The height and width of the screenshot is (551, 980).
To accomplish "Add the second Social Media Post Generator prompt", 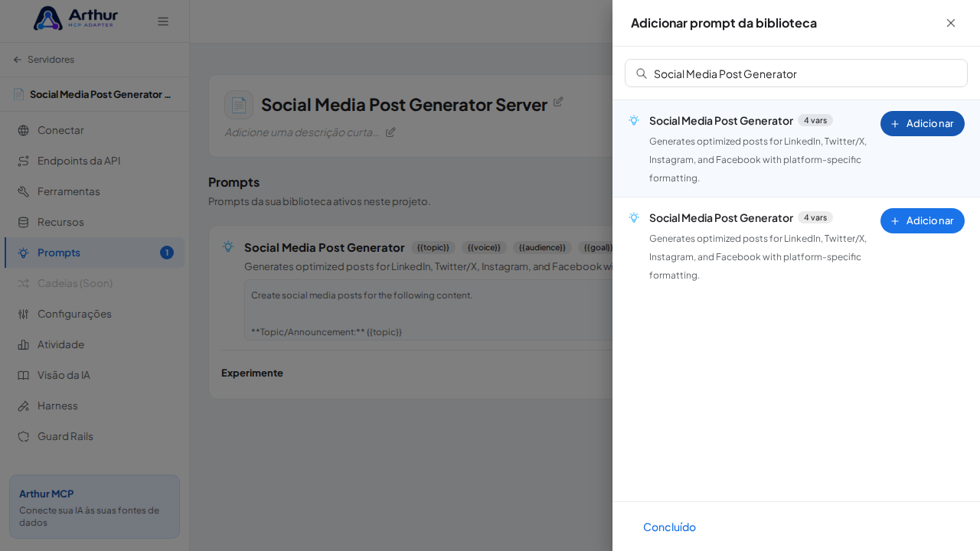I will pyautogui.click(x=923, y=220).
